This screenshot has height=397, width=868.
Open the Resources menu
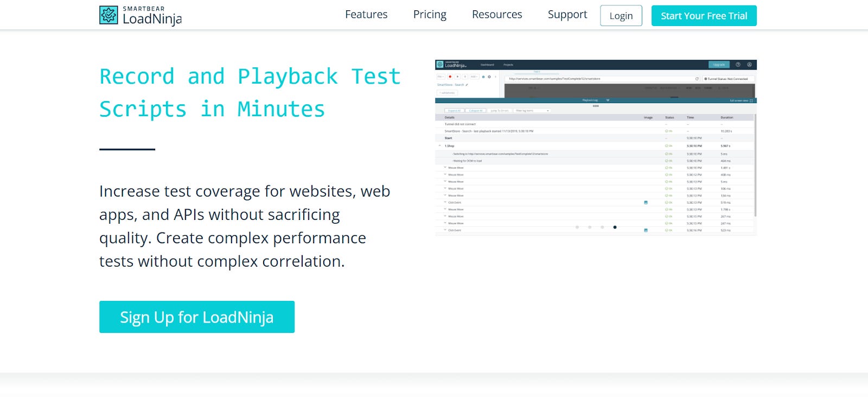pyautogui.click(x=497, y=15)
